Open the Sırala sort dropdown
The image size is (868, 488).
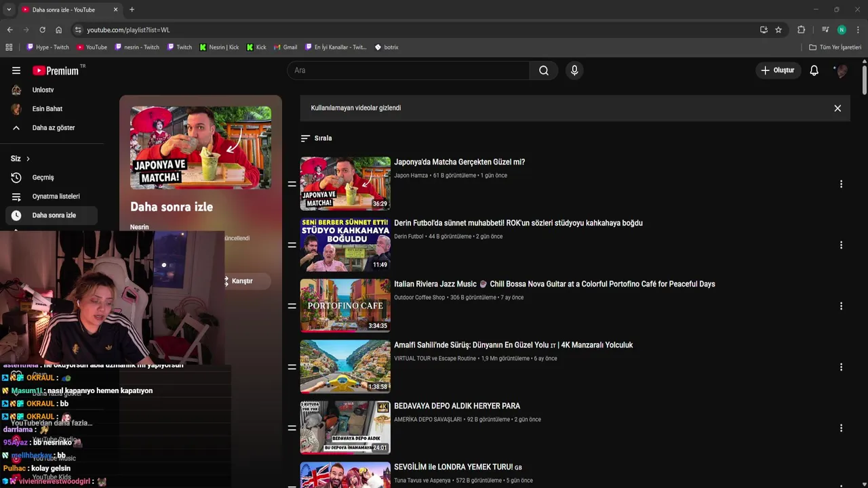pos(316,138)
